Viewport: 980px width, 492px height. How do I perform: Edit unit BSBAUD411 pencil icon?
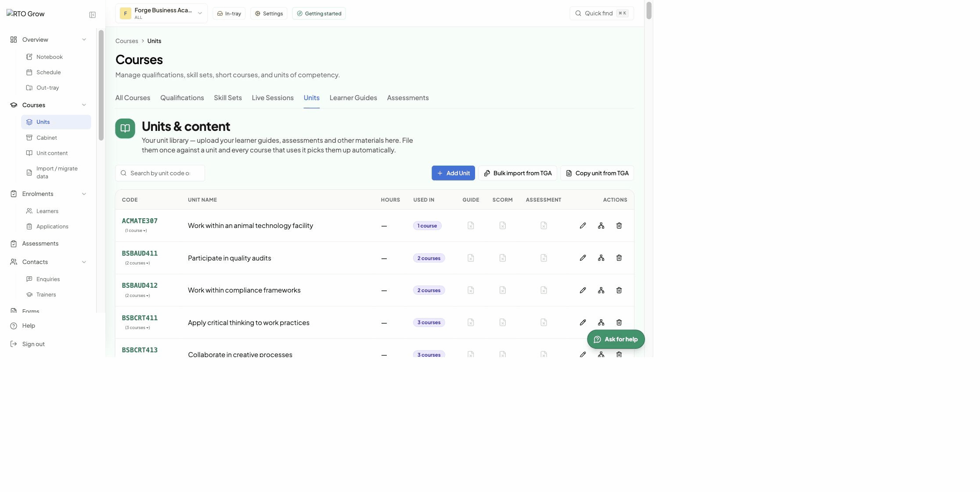(x=583, y=258)
